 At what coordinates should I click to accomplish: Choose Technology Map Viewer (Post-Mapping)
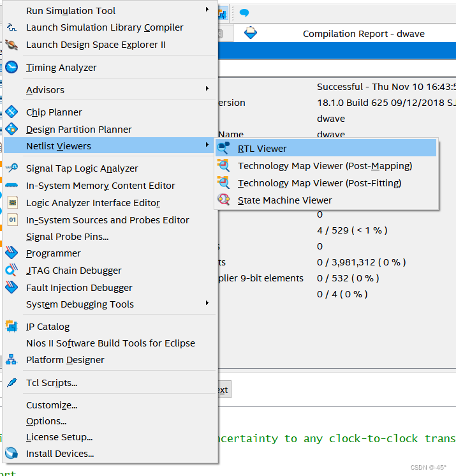click(326, 166)
